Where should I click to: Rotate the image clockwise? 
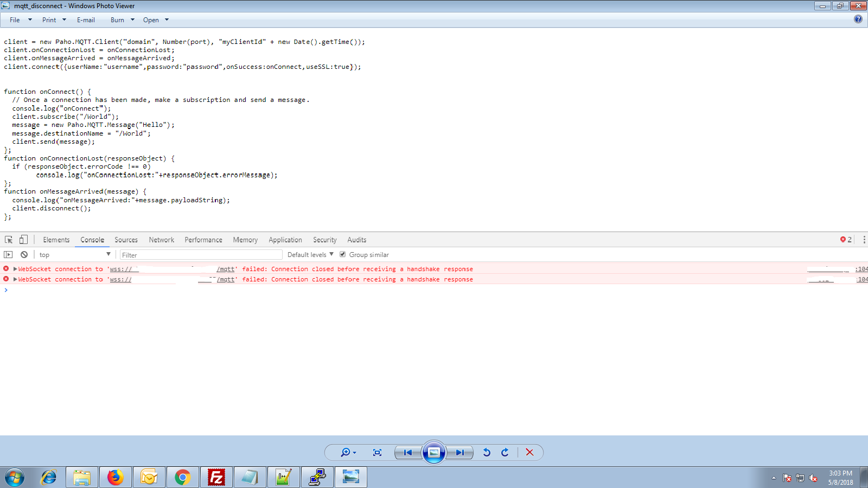coord(505,452)
